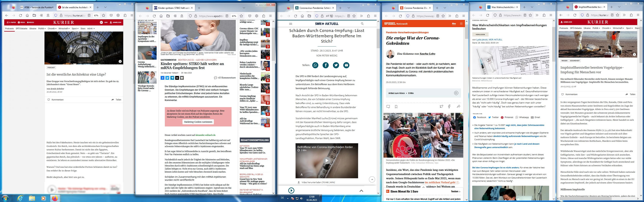Open Windows Explorer folder on taskbar

pyautogui.click(x=32, y=198)
